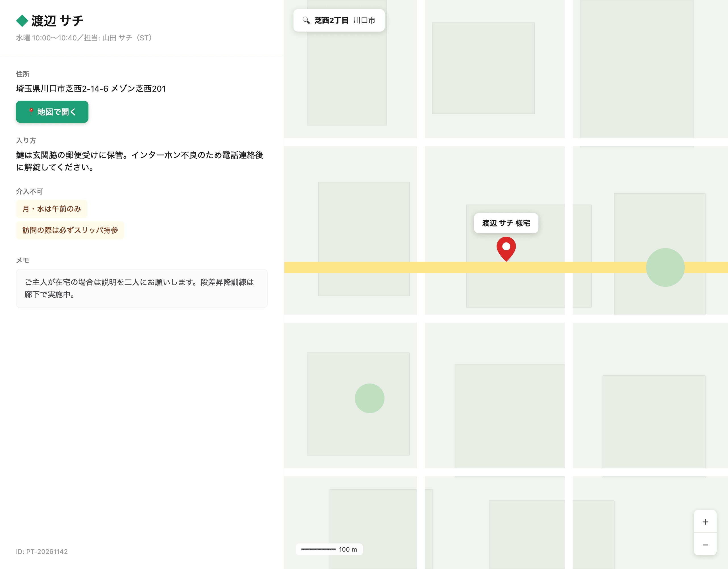Screen dimensions: 728x569
Task: Click the 入り方 section label
Action: click(26, 141)
